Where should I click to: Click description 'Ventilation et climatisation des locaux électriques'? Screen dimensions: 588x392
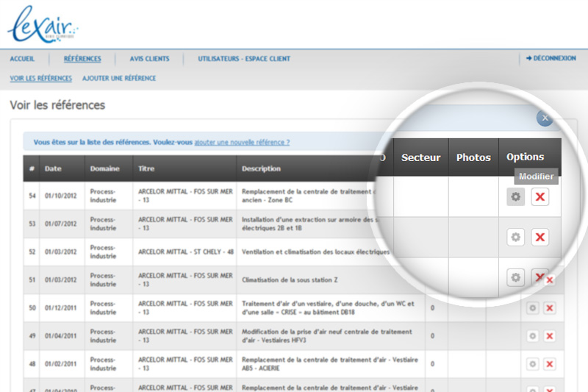316,252
